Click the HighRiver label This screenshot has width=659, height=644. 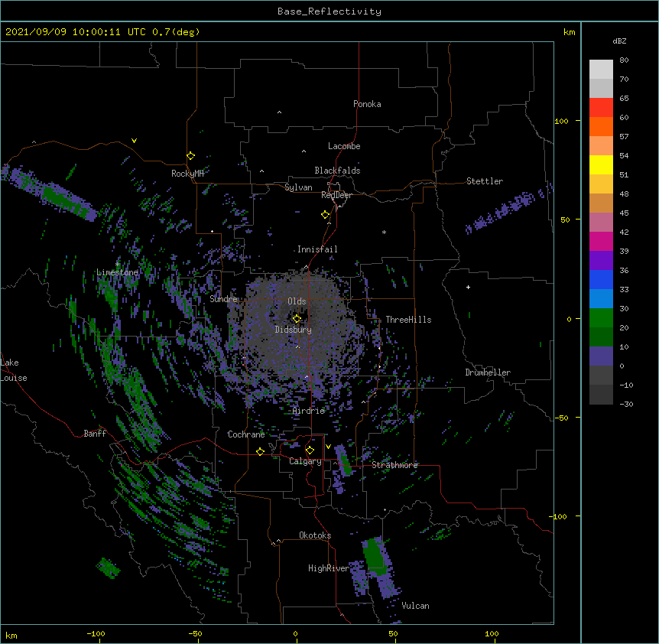point(329,568)
